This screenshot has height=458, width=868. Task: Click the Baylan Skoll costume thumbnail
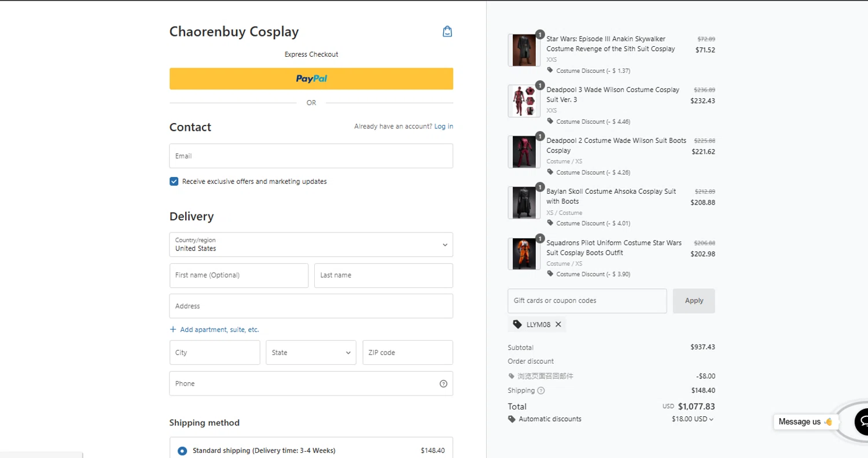coord(524,203)
